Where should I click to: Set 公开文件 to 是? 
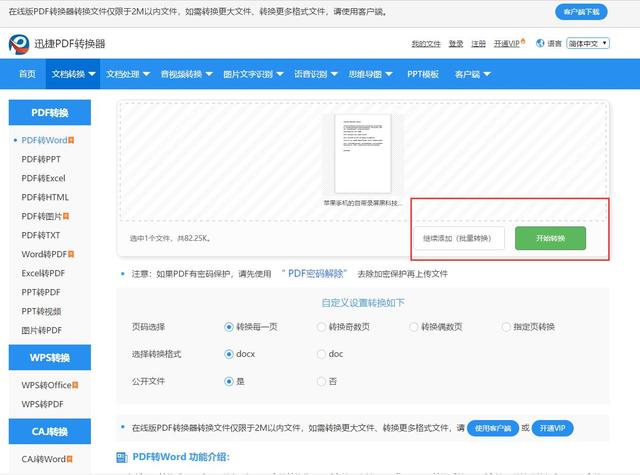click(229, 382)
